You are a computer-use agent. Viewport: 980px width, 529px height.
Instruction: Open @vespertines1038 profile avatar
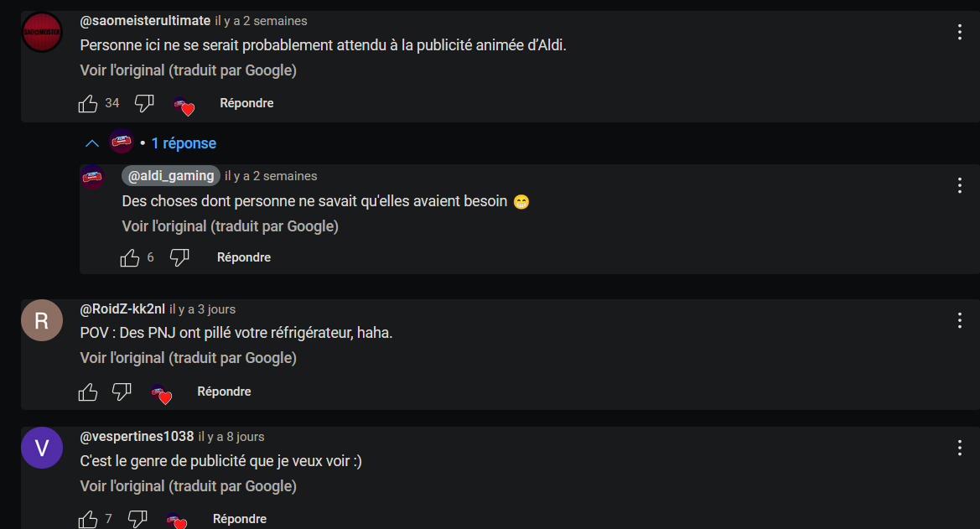click(x=42, y=448)
